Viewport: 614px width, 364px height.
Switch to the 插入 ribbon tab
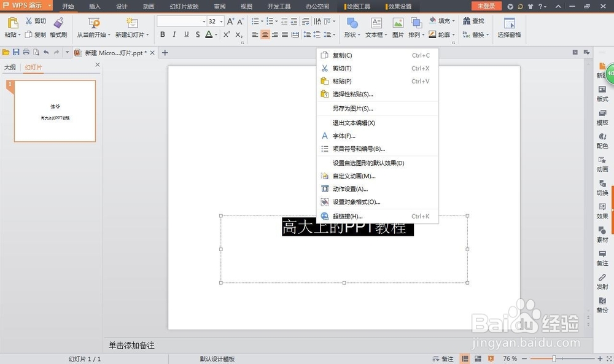(x=95, y=7)
